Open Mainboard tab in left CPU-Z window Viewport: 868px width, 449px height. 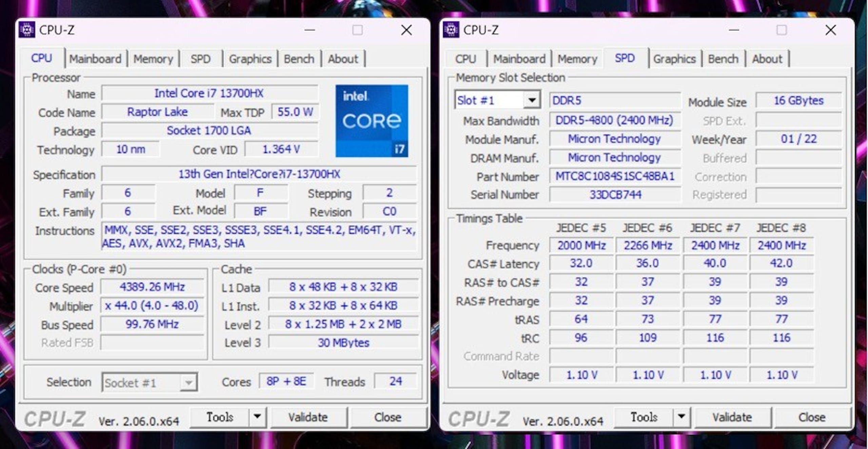(95, 59)
